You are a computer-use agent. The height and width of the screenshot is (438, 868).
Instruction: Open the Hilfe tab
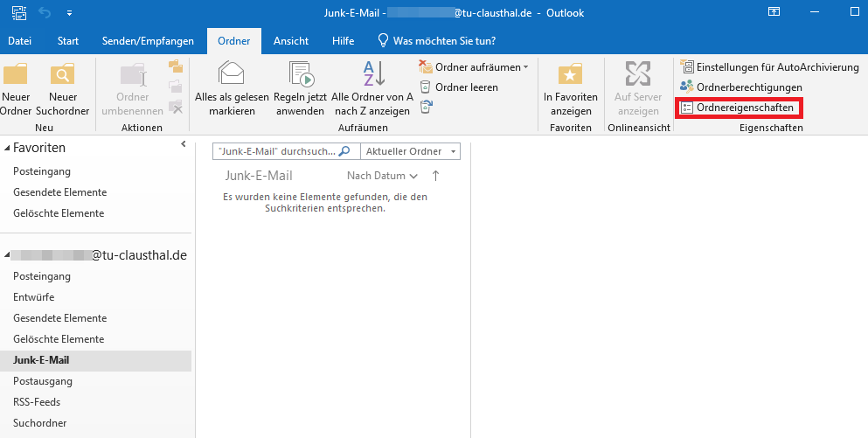click(344, 40)
